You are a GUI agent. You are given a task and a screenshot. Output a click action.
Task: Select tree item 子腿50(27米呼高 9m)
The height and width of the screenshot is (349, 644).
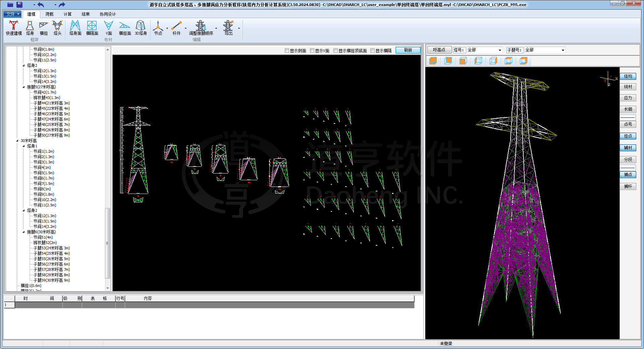tap(52, 135)
